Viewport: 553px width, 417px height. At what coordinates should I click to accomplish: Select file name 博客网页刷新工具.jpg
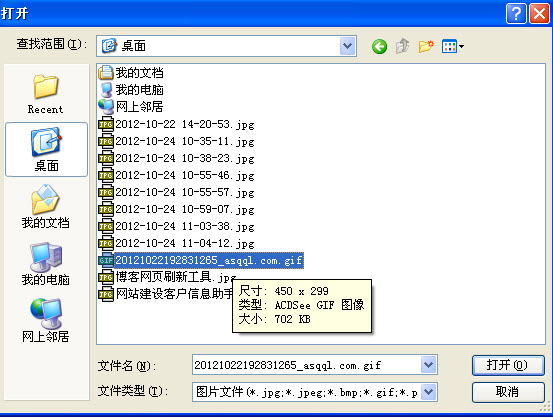tap(176, 277)
